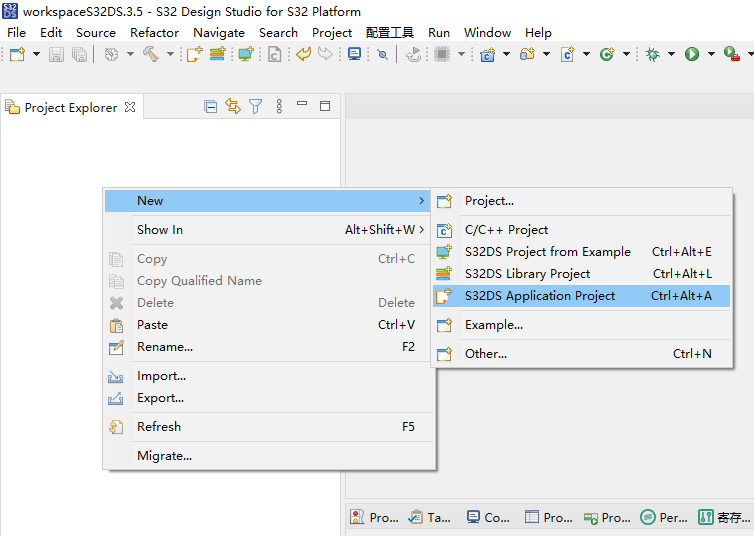Expand the Show In submenu entry

[x=267, y=230]
